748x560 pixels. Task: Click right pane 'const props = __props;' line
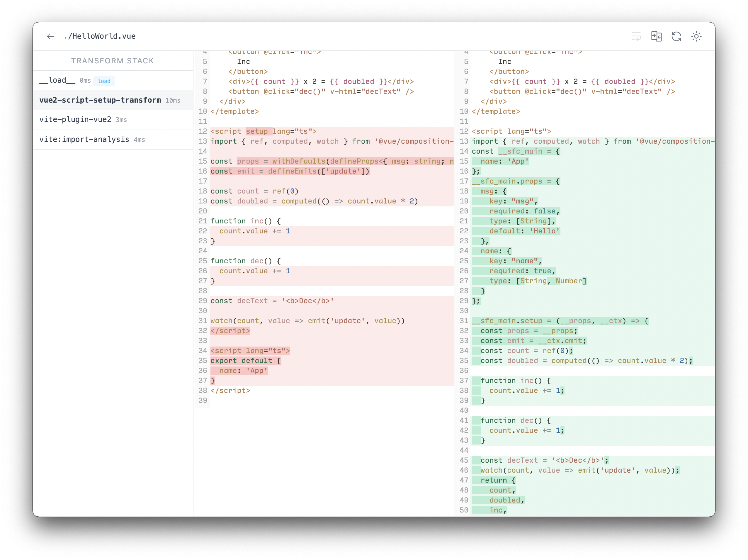529,331
